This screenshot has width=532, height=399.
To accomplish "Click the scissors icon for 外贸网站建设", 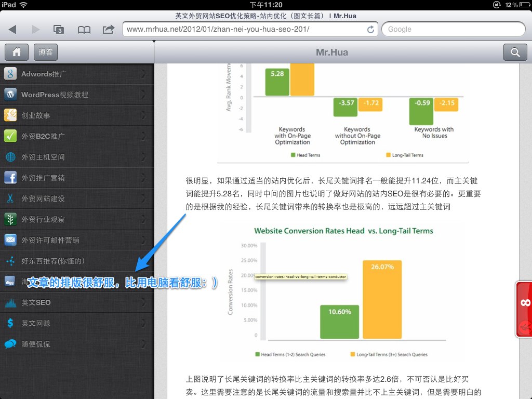I will [10, 198].
